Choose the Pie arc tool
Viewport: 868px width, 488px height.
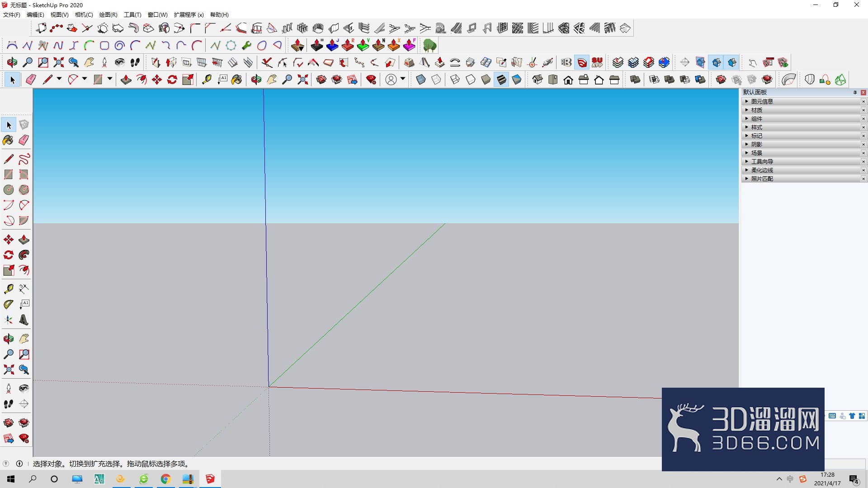click(24, 221)
